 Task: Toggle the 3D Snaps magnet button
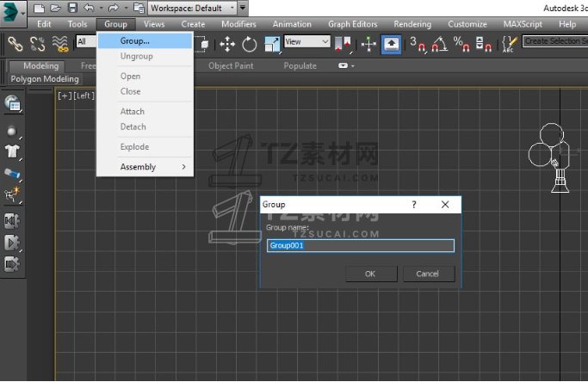[418, 44]
